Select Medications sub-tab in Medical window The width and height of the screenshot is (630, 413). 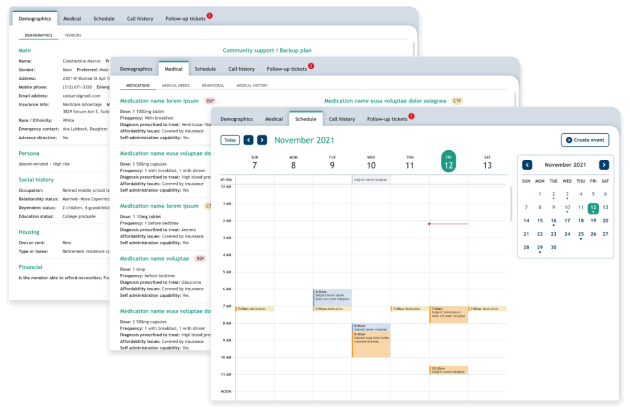point(138,85)
